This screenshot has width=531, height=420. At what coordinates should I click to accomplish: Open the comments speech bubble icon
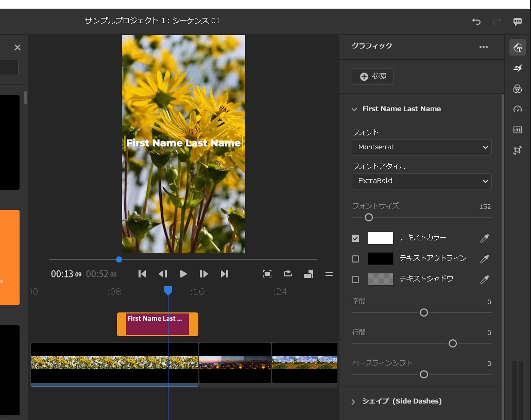(x=518, y=22)
